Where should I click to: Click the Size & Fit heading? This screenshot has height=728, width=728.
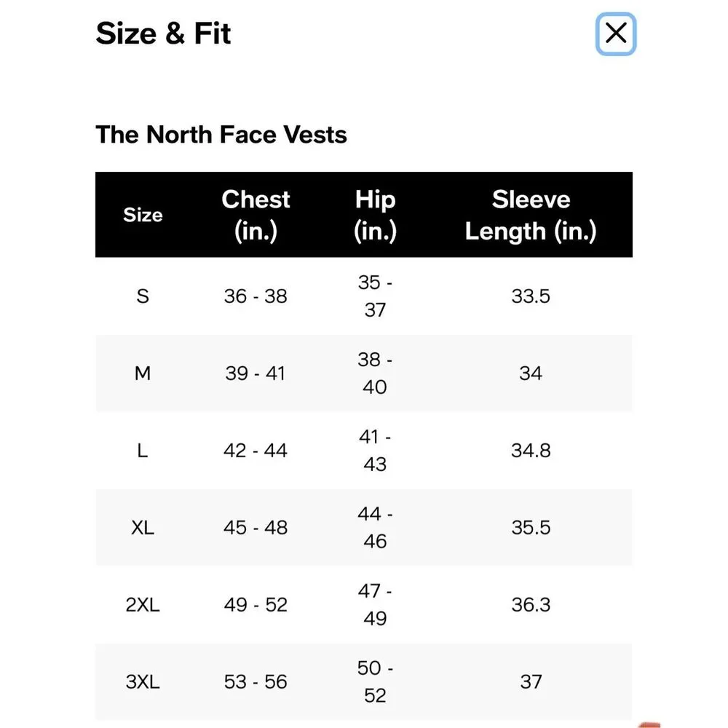point(163,33)
